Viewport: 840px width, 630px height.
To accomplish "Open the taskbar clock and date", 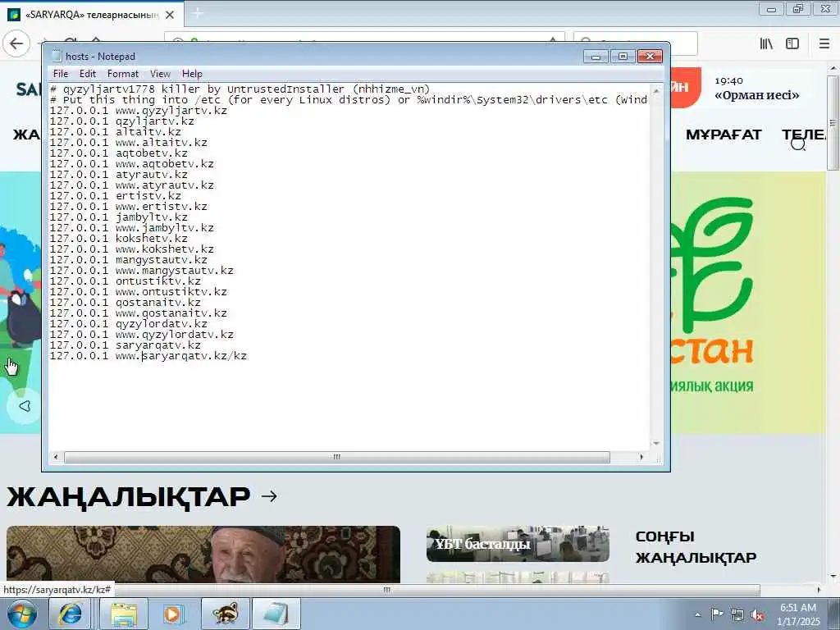I will click(x=799, y=614).
